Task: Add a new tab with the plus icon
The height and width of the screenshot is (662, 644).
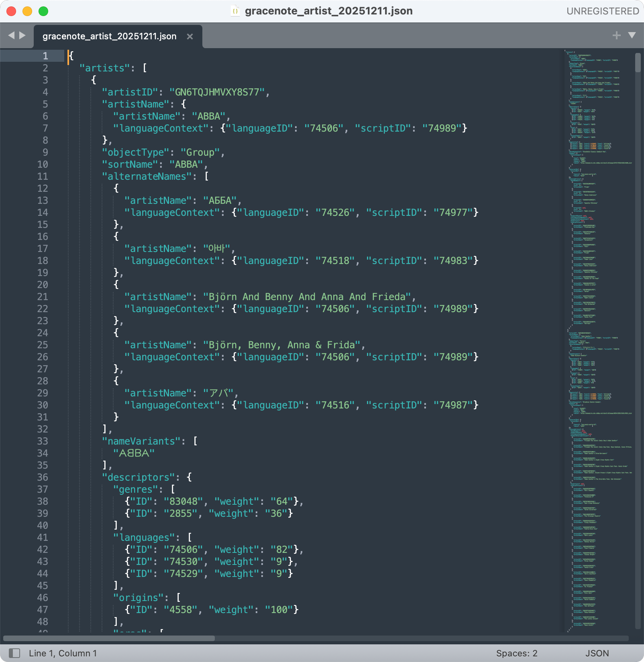Action: point(616,35)
